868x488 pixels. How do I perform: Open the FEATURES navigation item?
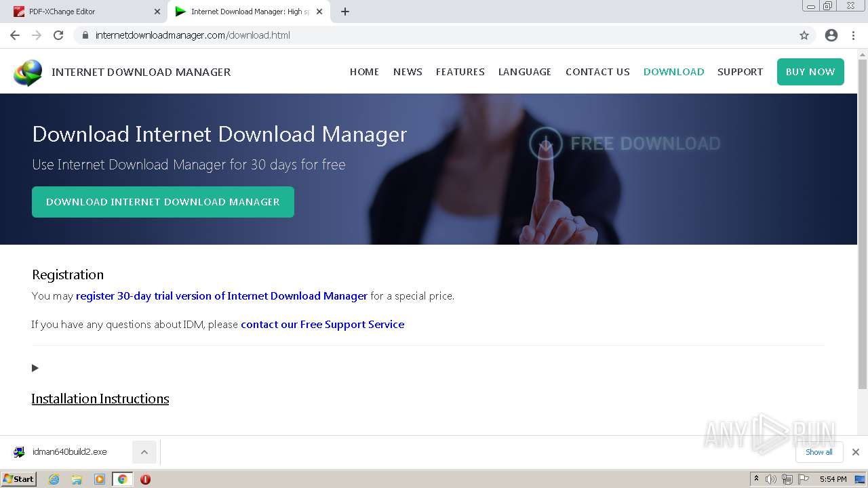click(x=460, y=72)
